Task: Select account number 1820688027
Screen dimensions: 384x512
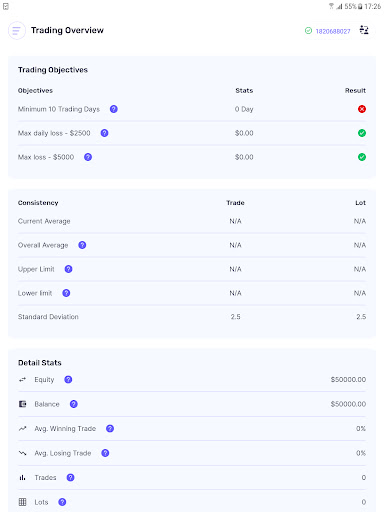Action: (x=333, y=31)
